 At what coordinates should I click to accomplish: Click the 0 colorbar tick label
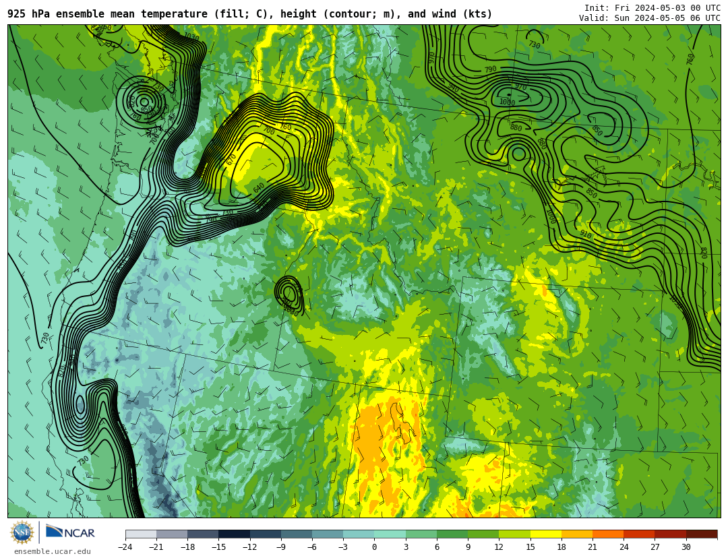pyautogui.click(x=375, y=547)
